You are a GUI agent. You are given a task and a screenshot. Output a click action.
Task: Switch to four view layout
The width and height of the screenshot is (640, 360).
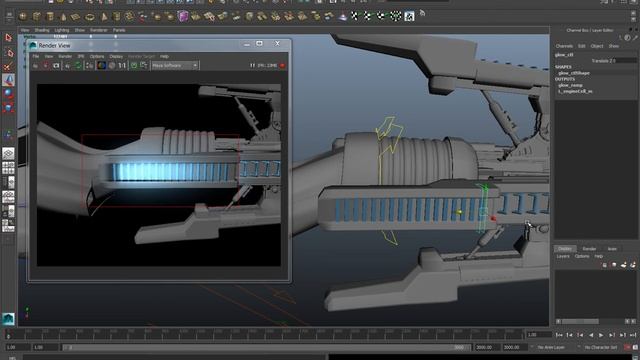8,168
